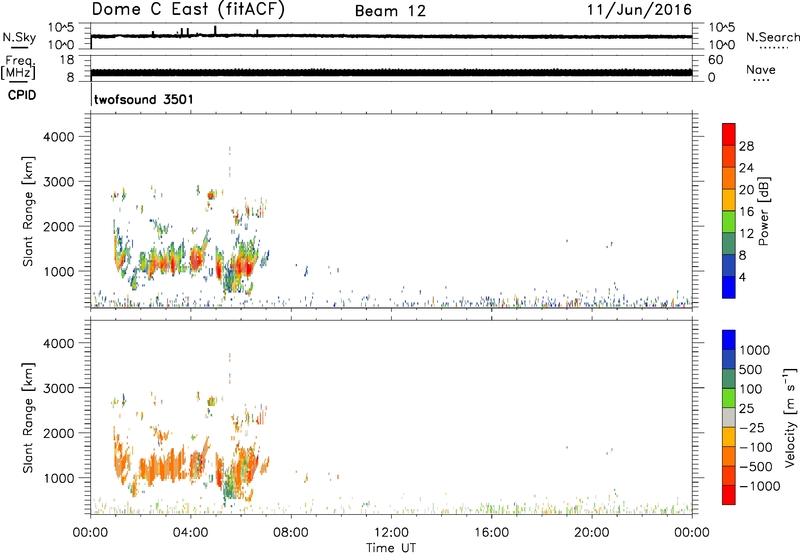Click the 'Time UT' axis title
800x554 pixels.
point(391,548)
